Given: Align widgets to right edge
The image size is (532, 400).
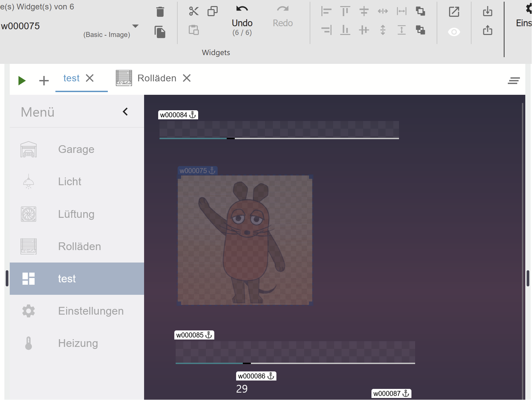Looking at the screenshot, I should click(x=326, y=30).
